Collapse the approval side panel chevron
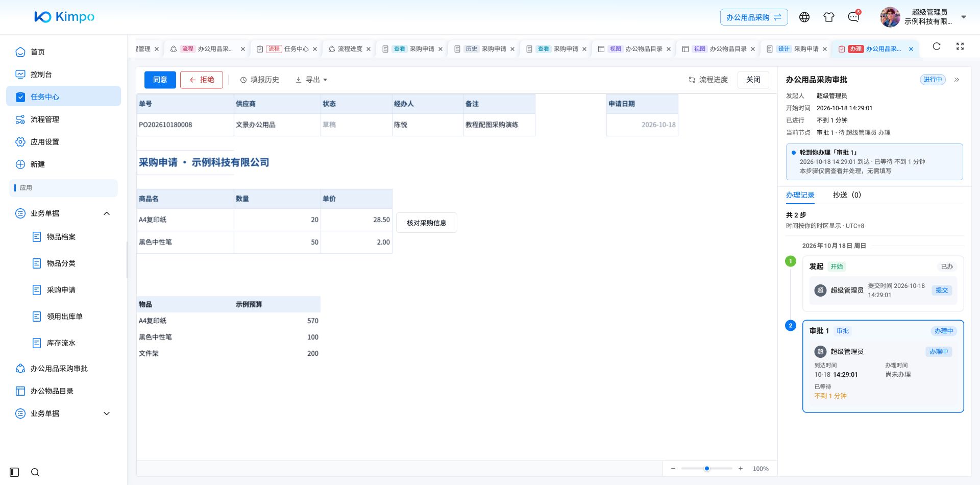 pyautogui.click(x=957, y=80)
